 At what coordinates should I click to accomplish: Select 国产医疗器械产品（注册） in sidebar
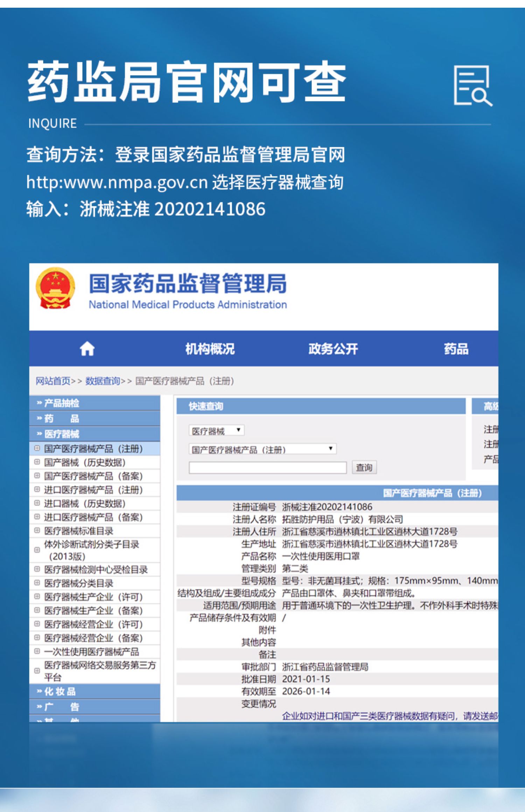click(x=94, y=449)
